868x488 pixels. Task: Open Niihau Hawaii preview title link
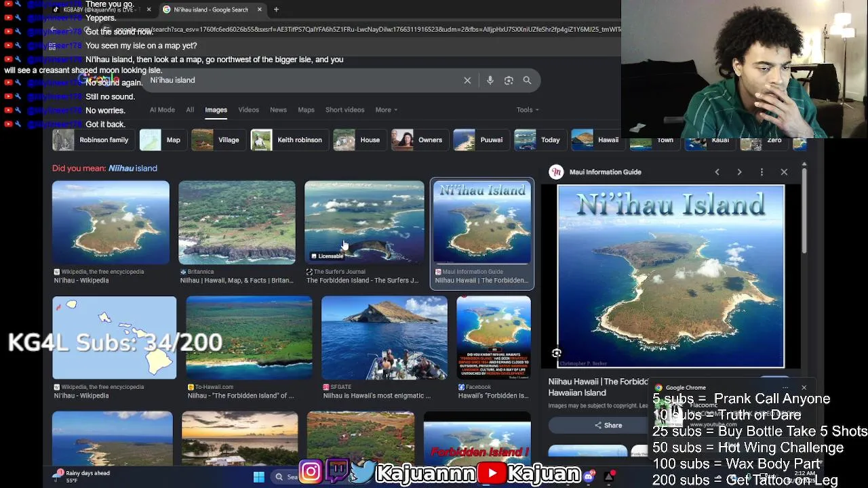click(x=598, y=387)
